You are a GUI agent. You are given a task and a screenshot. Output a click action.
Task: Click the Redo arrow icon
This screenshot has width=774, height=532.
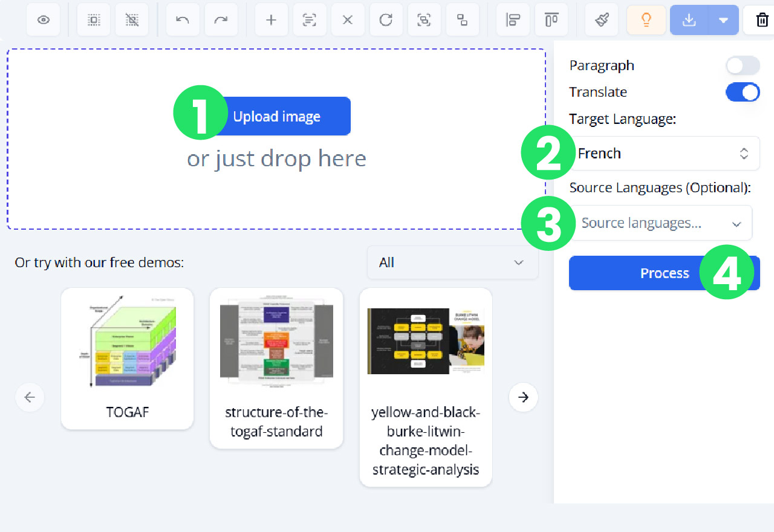(x=221, y=19)
